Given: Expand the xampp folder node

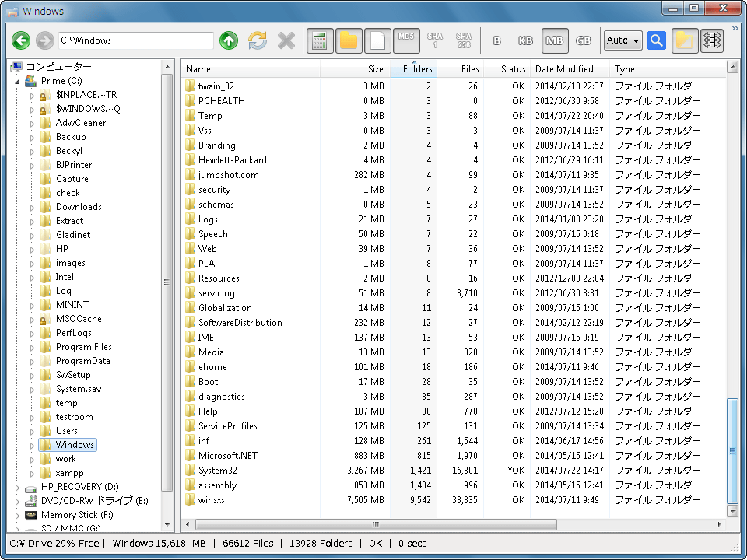Looking at the screenshot, I should click(x=33, y=474).
